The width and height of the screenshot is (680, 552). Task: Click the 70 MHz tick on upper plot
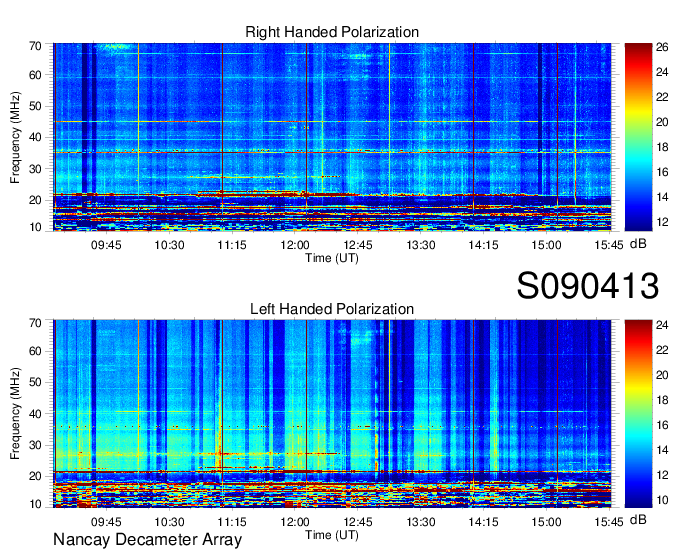tap(36, 46)
